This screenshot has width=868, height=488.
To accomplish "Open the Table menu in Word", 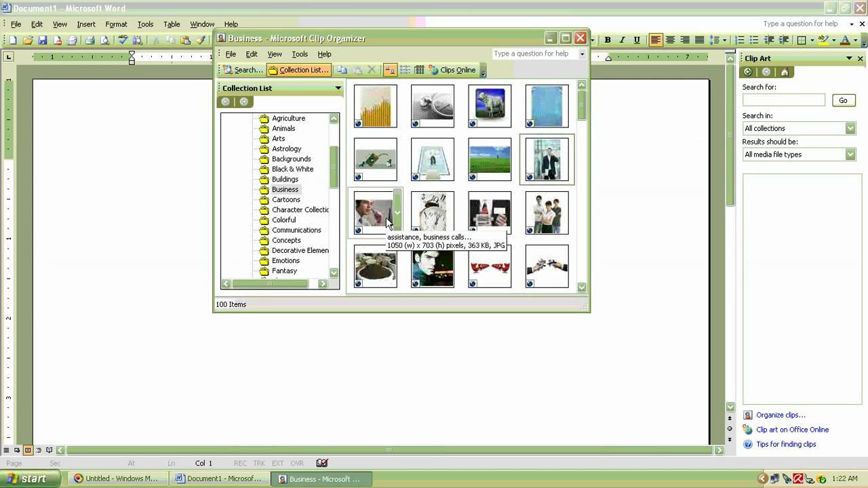I will [172, 24].
